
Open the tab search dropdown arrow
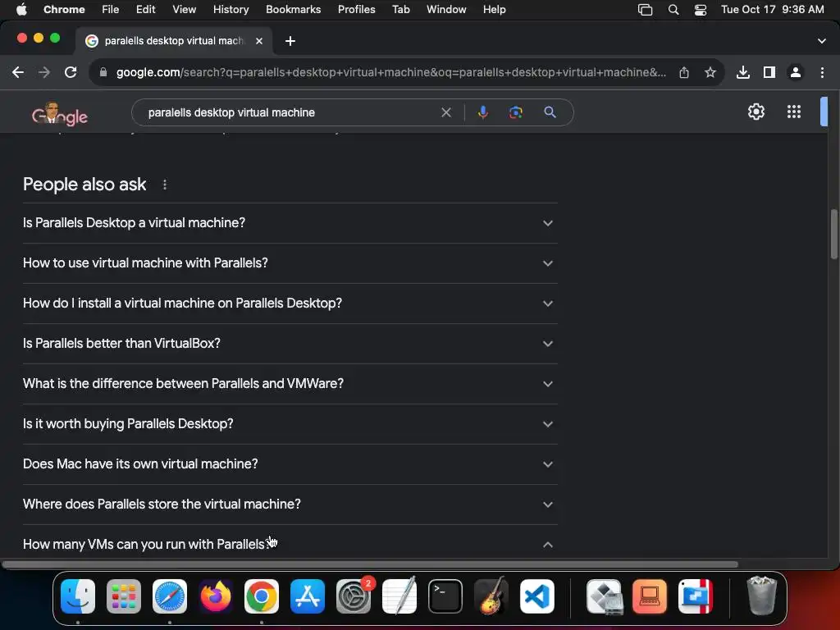coord(822,41)
